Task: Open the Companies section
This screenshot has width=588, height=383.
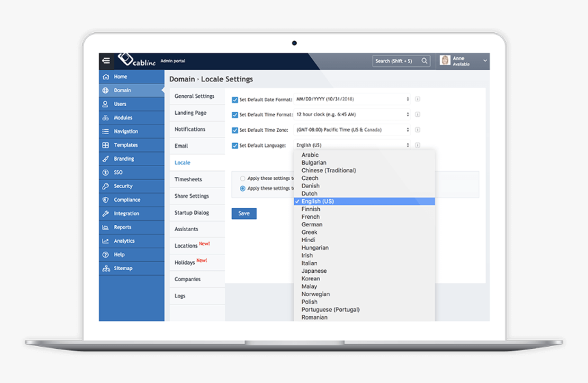Action: (197, 279)
